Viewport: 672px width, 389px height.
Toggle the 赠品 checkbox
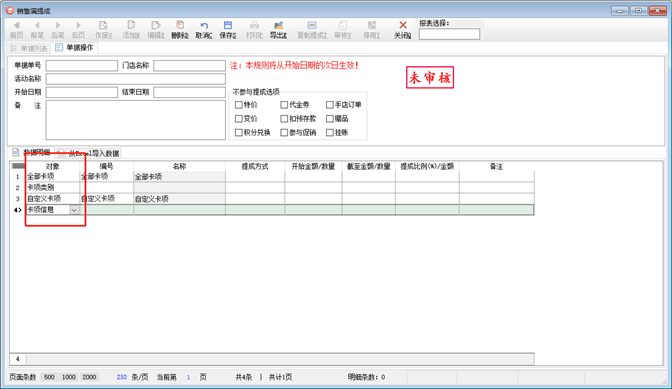click(x=330, y=119)
